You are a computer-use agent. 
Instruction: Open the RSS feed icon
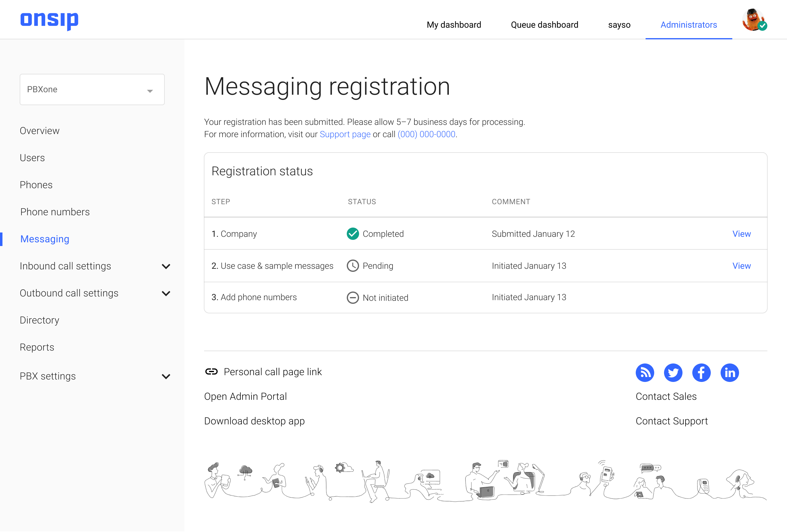tap(645, 373)
